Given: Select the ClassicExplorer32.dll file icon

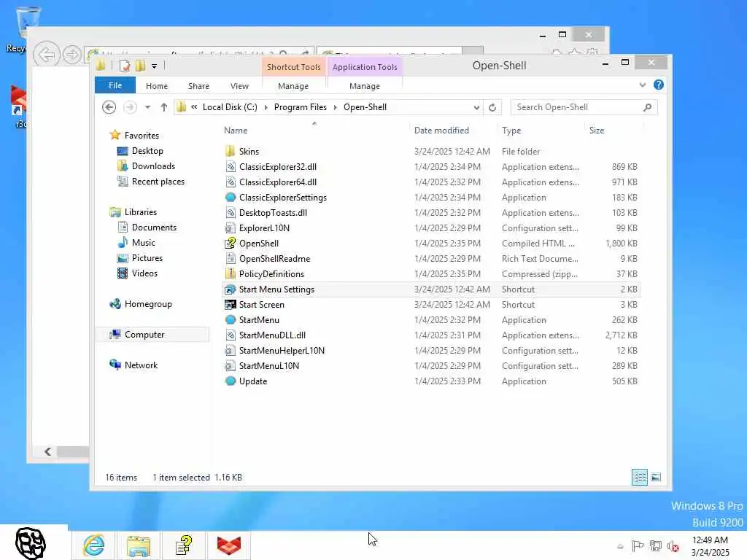Looking at the screenshot, I should [x=230, y=167].
